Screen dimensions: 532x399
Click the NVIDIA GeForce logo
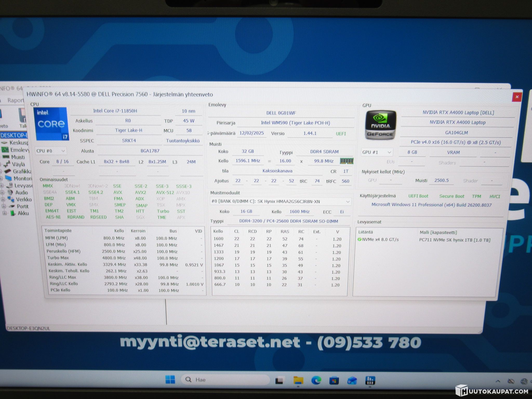point(381,125)
